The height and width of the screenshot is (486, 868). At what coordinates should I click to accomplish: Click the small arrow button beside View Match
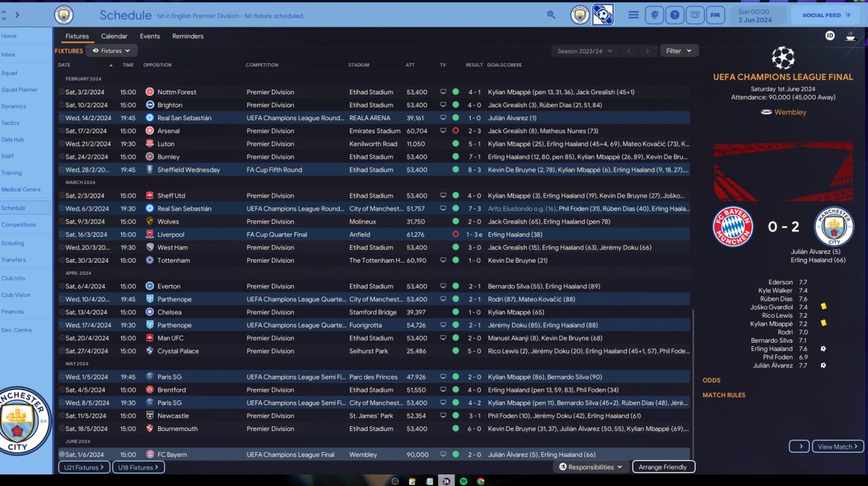(x=800, y=447)
